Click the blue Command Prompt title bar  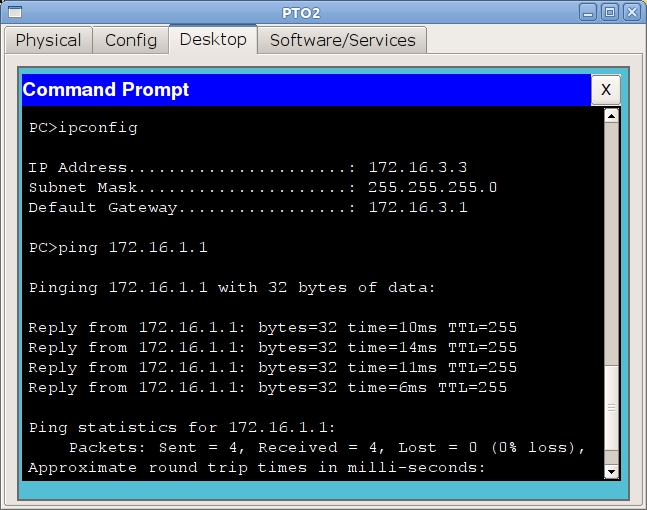point(300,90)
